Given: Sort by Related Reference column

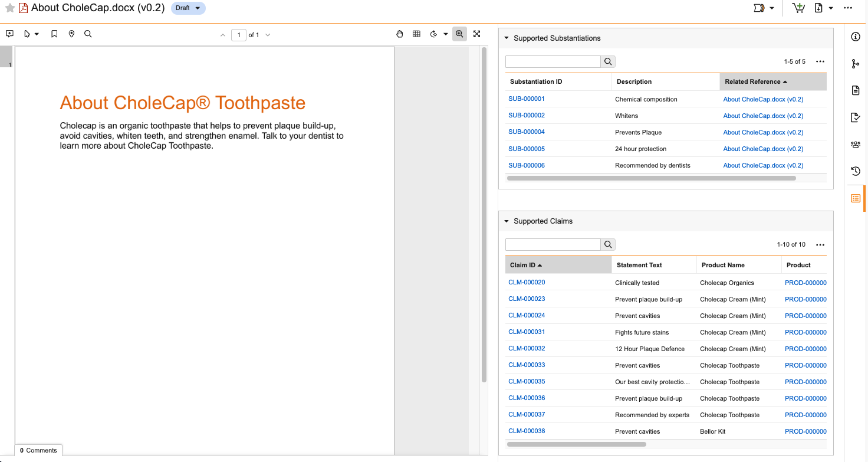Looking at the screenshot, I should [x=773, y=81].
